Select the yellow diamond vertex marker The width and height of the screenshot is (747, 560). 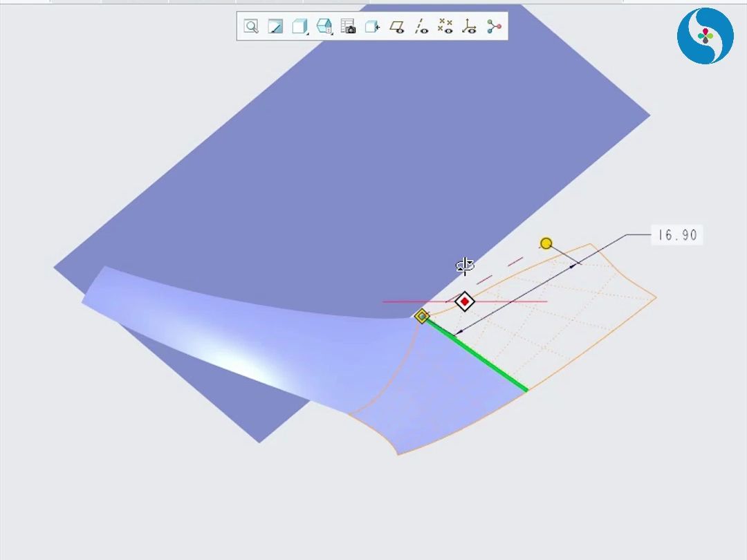tap(422, 317)
